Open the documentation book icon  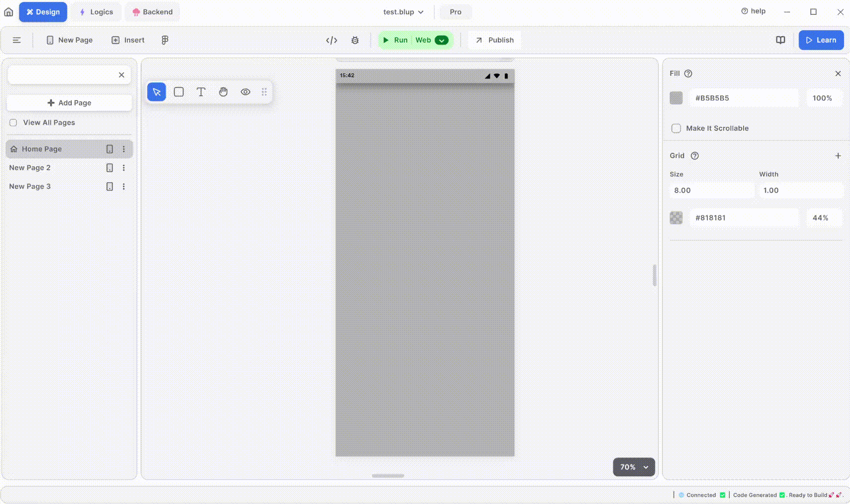click(x=780, y=40)
